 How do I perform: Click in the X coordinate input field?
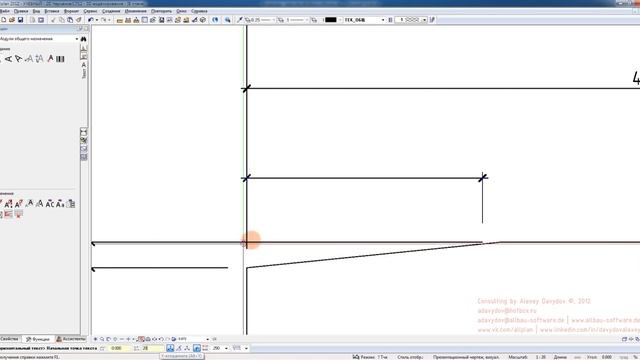(119, 348)
